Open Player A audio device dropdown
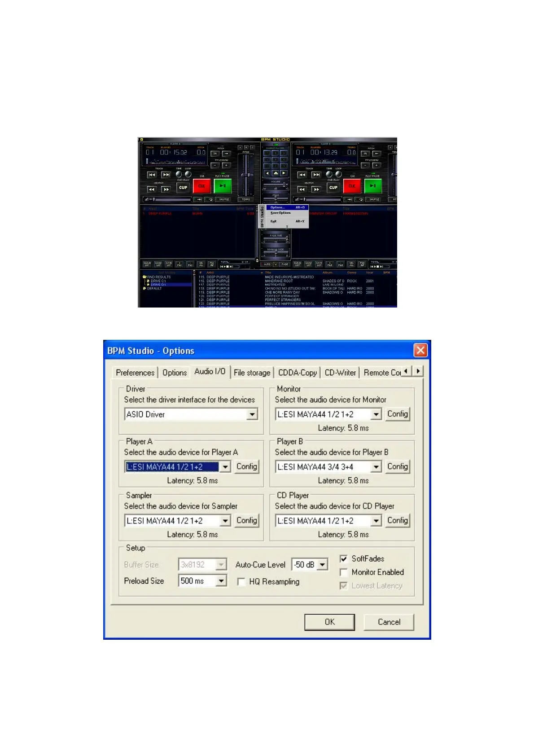 [x=225, y=467]
